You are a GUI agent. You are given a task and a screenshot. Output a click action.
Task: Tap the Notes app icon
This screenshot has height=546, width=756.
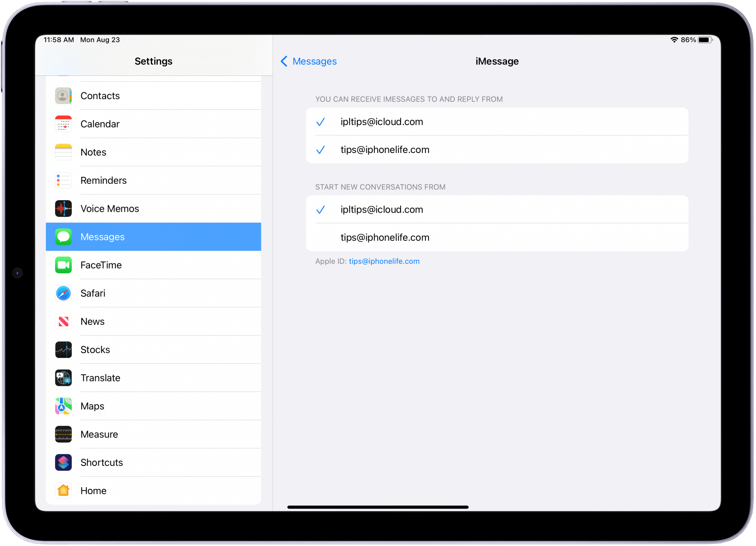pos(63,152)
